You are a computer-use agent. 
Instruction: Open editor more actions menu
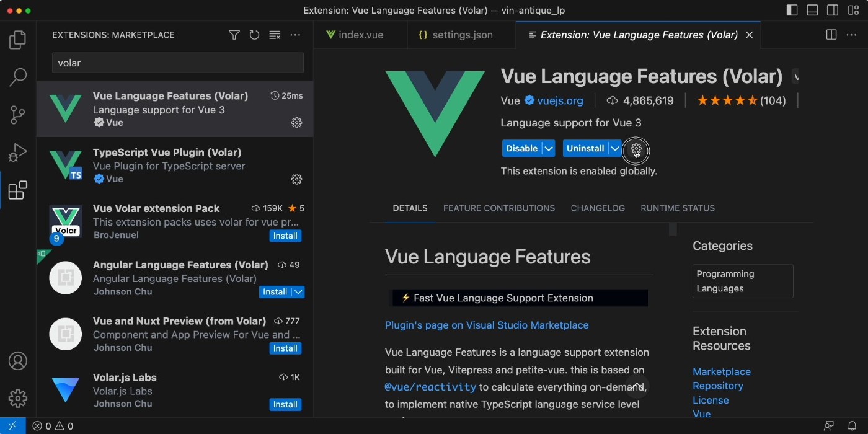tap(852, 35)
